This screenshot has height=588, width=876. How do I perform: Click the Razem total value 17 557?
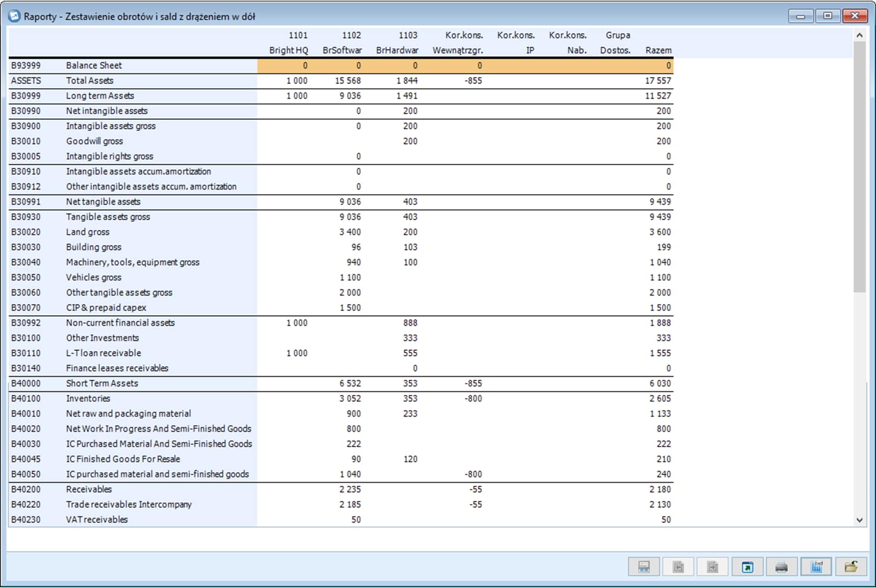pos(658,81)
